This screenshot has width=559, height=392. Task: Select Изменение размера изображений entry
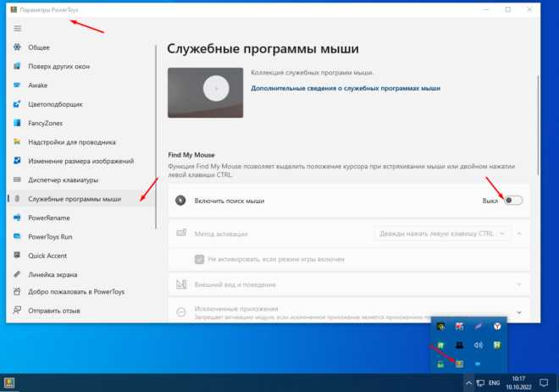point(81,161)
